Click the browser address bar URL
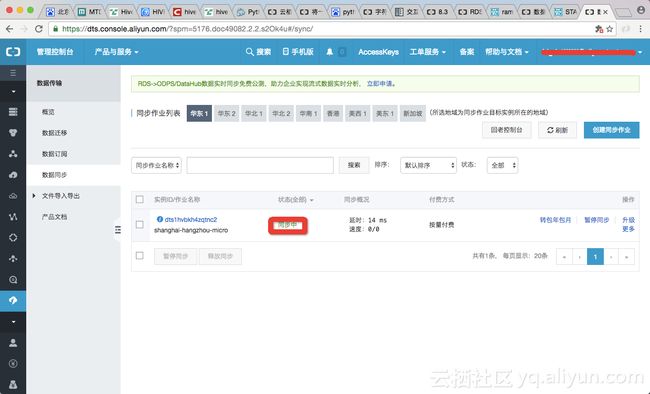The image size is (650, 394). [x=187, y=29]
